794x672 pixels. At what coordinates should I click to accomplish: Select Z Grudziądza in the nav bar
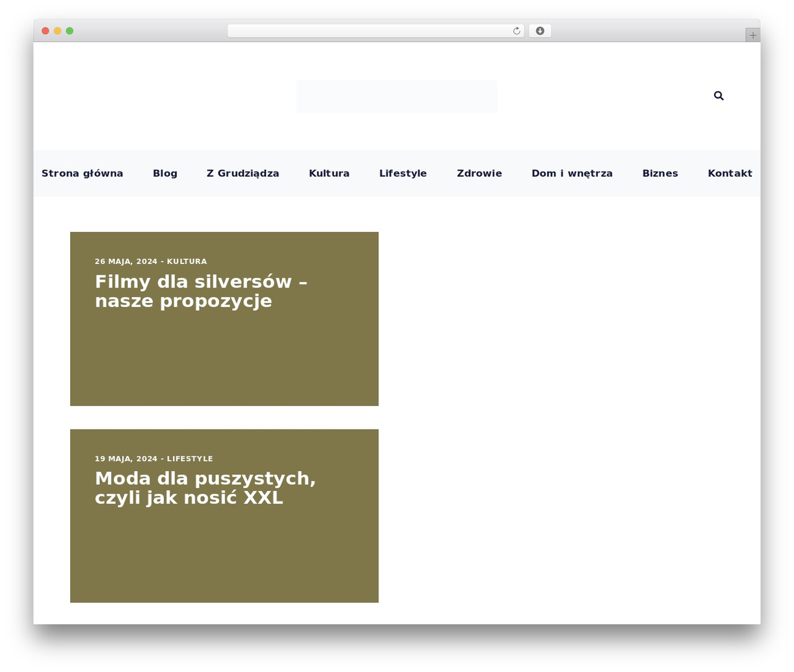pos(243,174)
